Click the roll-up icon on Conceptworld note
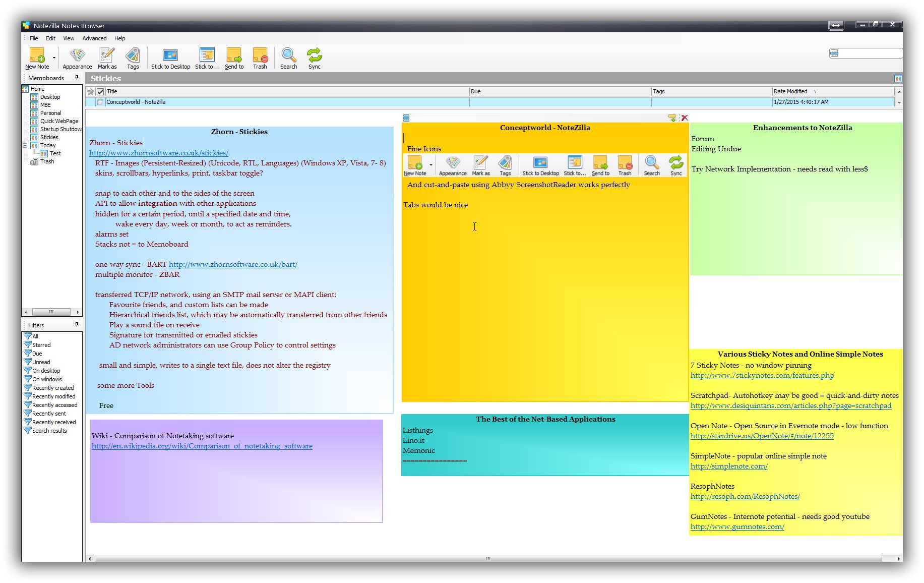 (x=672, y=118)
